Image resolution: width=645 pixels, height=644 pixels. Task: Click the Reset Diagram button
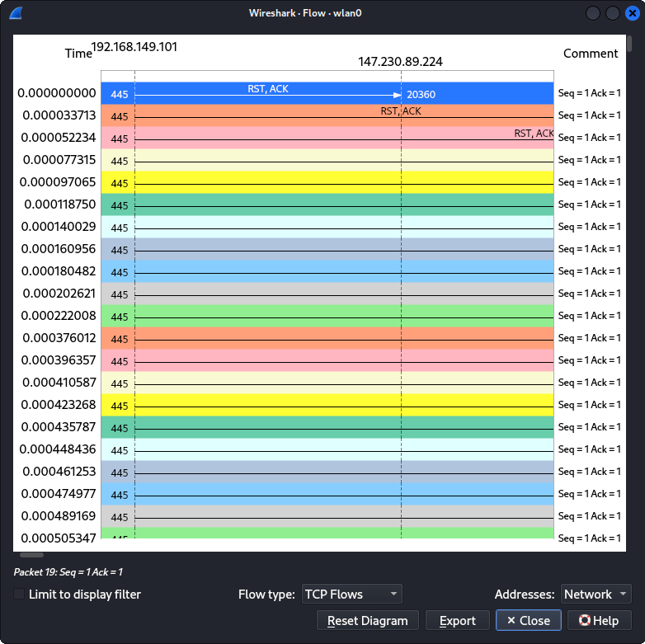pos(368,620)
